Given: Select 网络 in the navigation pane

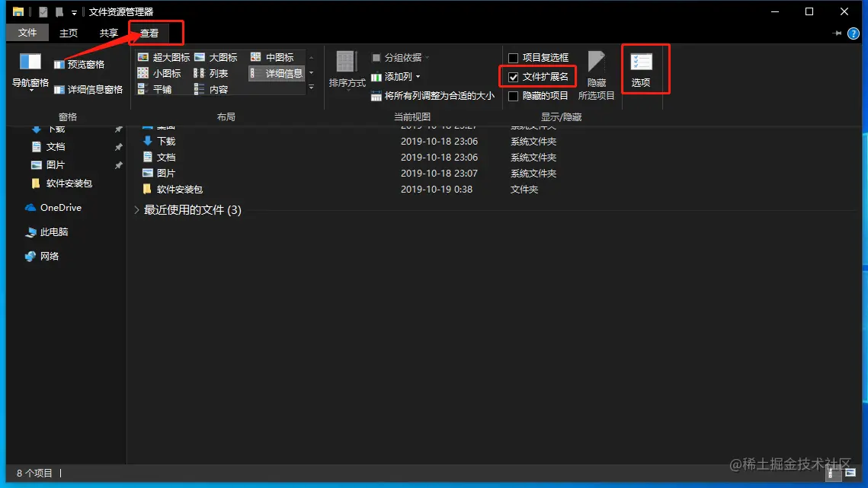Looking at the screenshot, I should pyautogui.click(x=42, y=256).
